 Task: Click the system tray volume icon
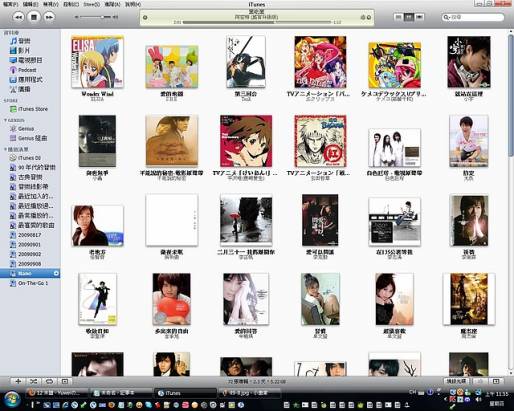(478, 399)
